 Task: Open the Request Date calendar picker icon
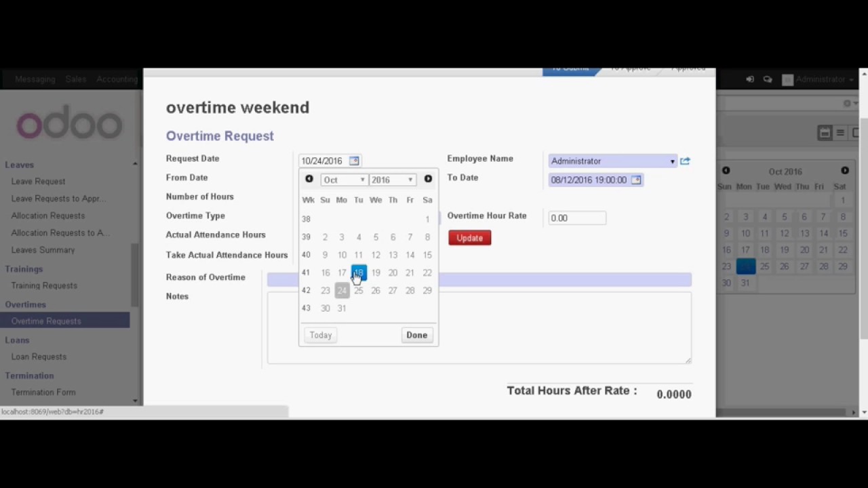coord(354,161)
